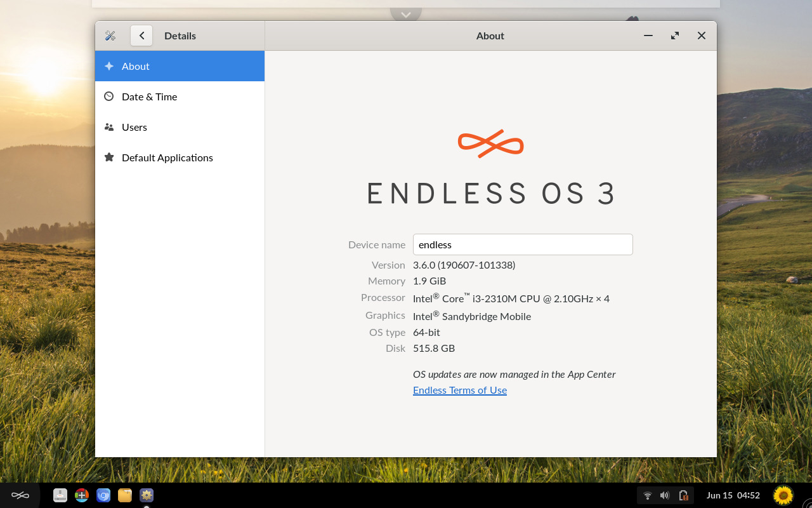Go back using the header back arrow
Screen dimensions: 812x508
[141, 36]
